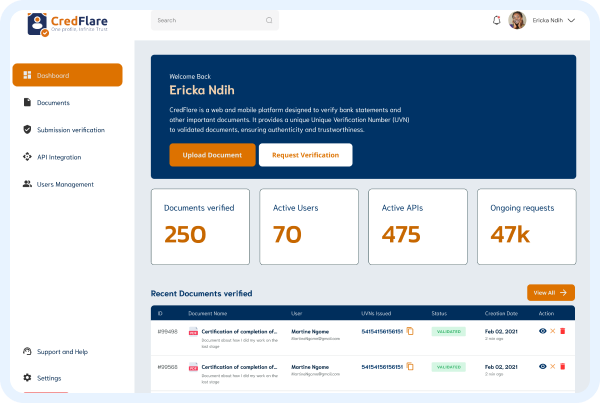Open Documents in the sidebar
Screen dimensions: 600x403
pyautogui.click(x=53, y=103)
